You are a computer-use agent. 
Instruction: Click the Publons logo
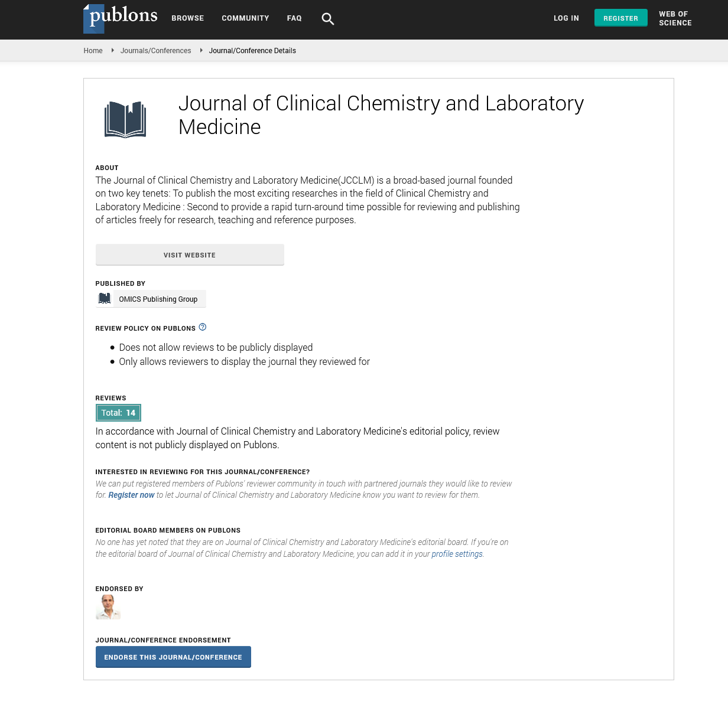click(x=121, y=18)
